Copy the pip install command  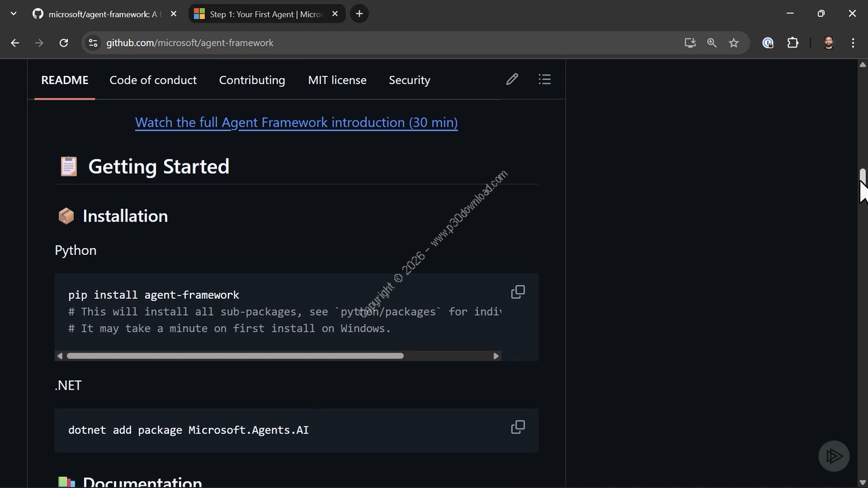(518, 292)
